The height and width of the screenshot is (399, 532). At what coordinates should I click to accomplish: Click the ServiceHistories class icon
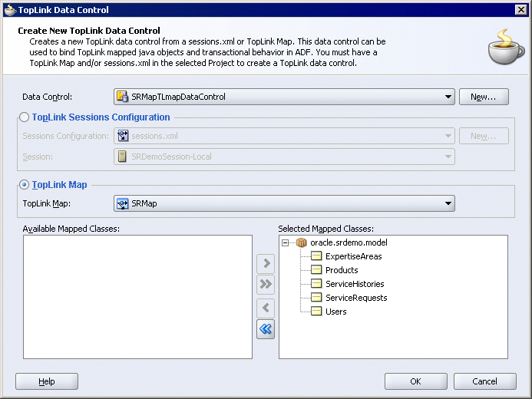point(316,283)
